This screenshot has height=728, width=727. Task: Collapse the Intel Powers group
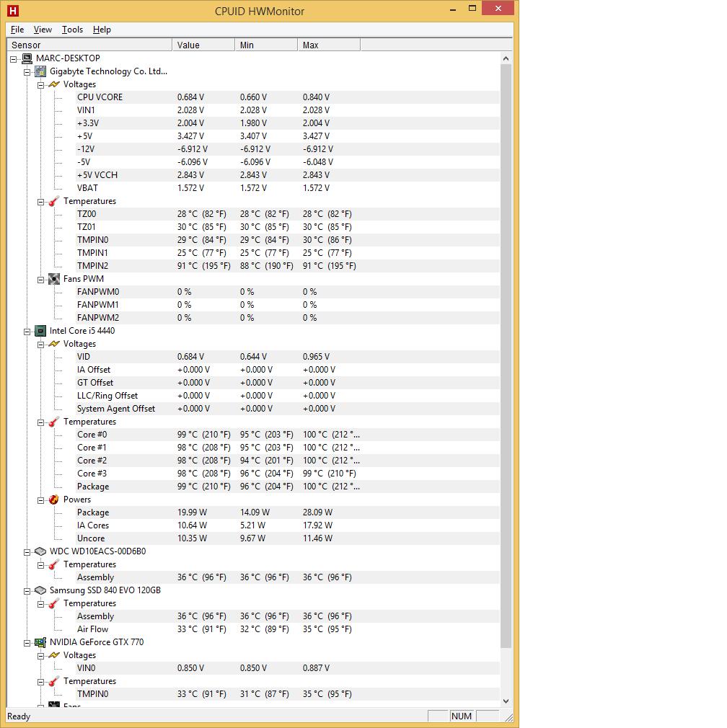click(x=40, y=500)
